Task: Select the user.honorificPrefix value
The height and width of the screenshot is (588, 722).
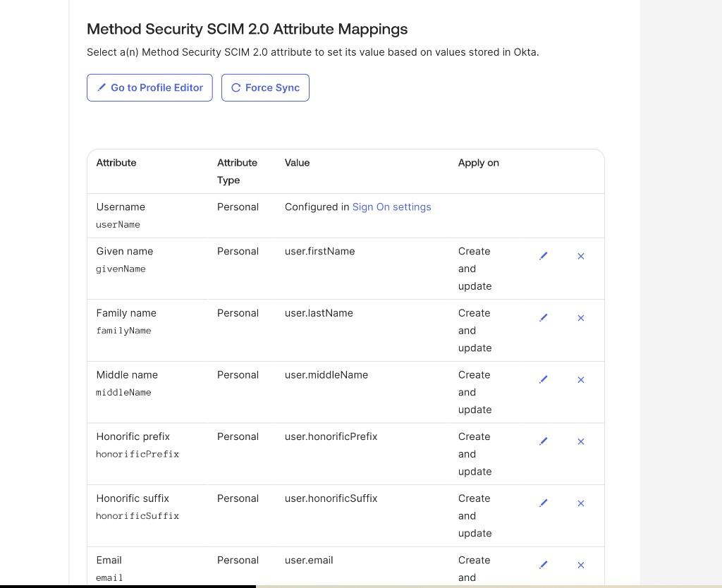Action: [x=331, y=436]
